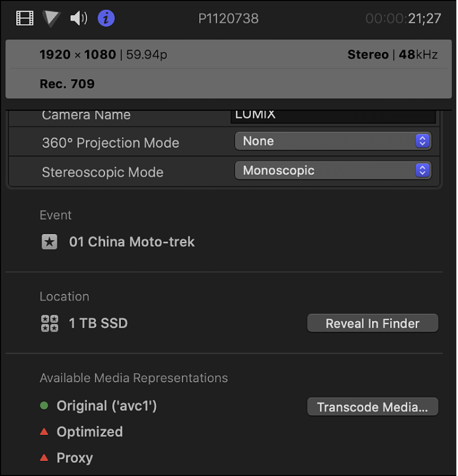This screenshot has height=476, width=458.
Task: Open the Audio inspector speaker icon
Action: pyautogui.click(x=79, y=19)
